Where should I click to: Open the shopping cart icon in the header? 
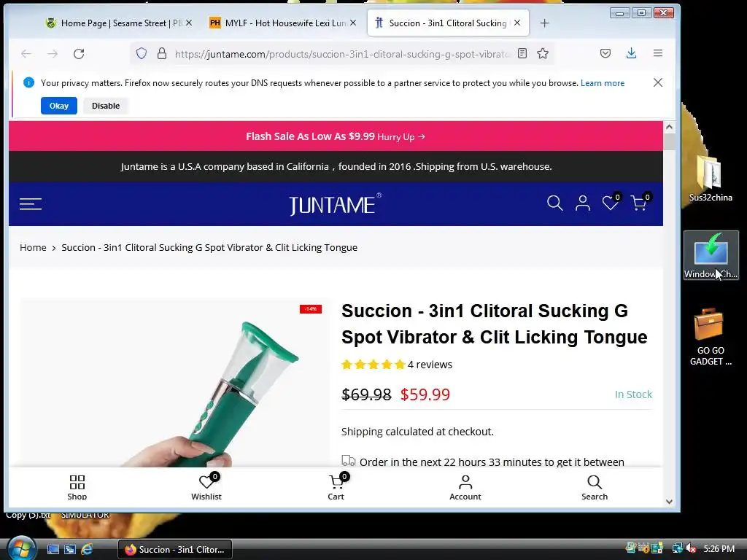point(640,203)
